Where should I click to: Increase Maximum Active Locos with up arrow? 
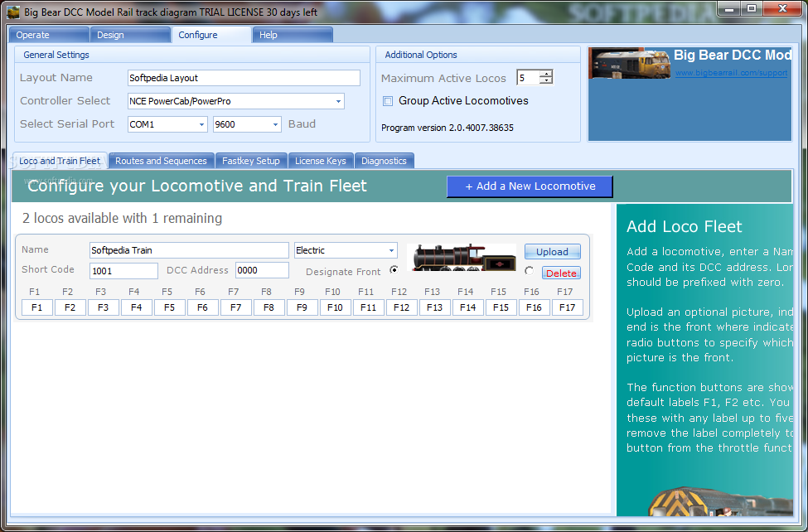546,74
